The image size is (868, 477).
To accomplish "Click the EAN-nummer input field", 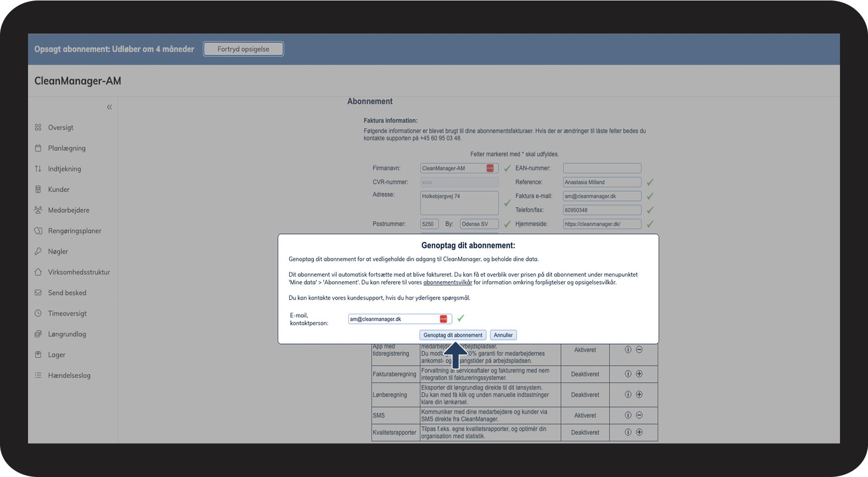I will pos(602,168).
